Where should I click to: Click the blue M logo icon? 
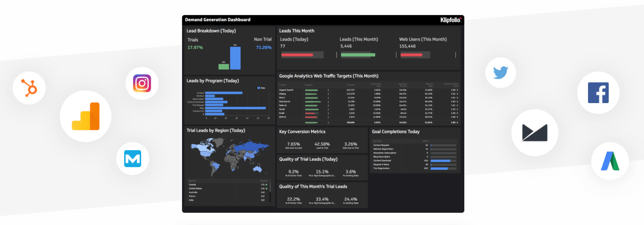(x=132, y=159)
